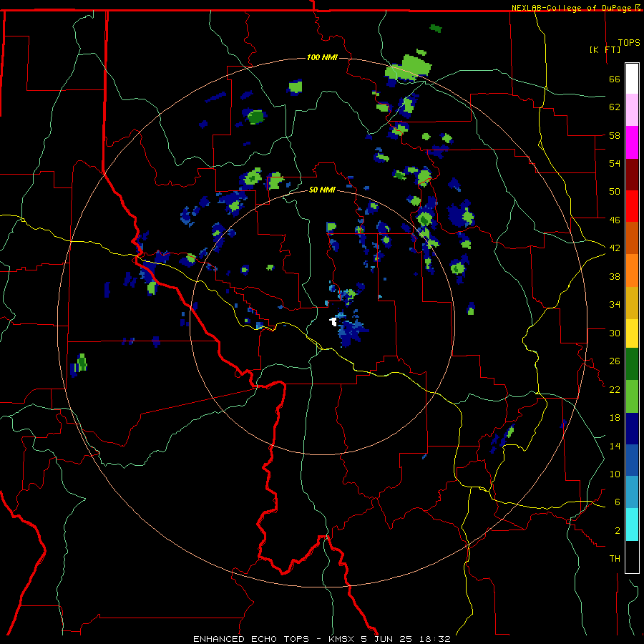Click the '58' legend value

[615, 135]
